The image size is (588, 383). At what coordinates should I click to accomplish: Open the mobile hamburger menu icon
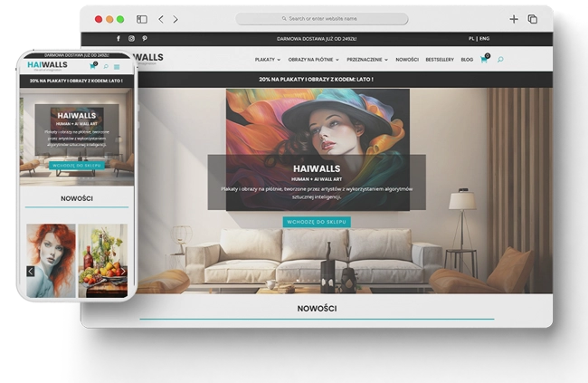coord(117,67)
